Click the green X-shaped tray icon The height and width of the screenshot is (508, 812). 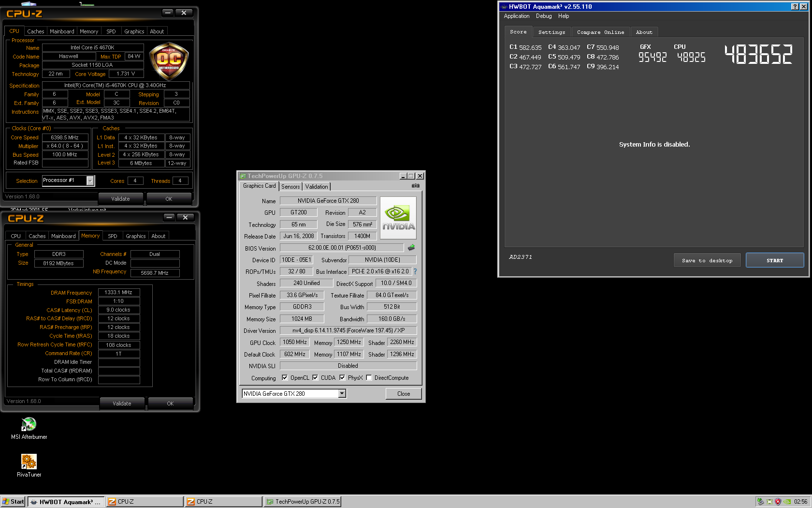pos(769,502)
